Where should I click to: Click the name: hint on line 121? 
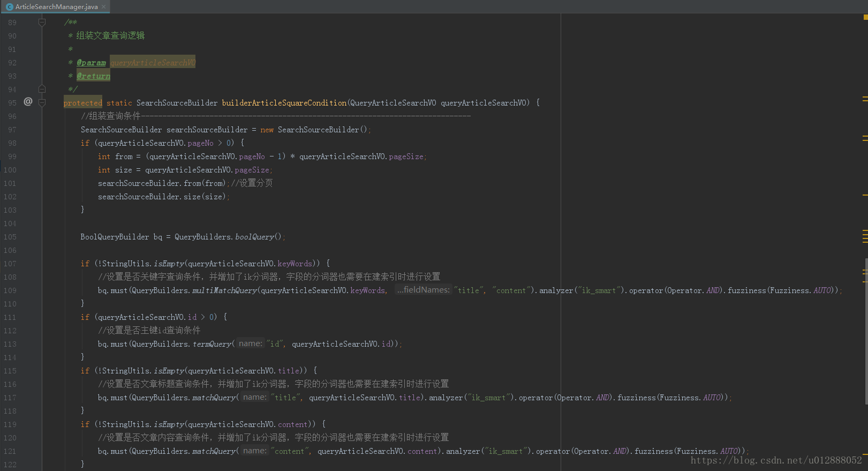[255, 451]
